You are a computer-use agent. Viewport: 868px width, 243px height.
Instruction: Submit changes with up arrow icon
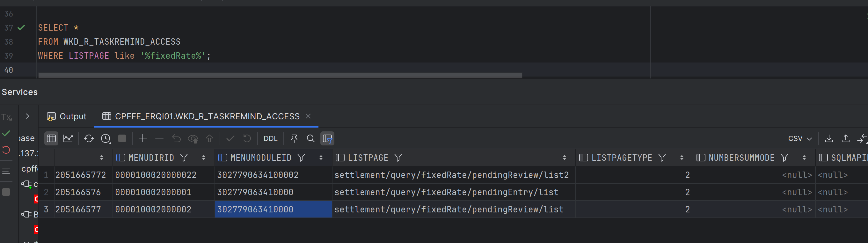click(209, 138)
